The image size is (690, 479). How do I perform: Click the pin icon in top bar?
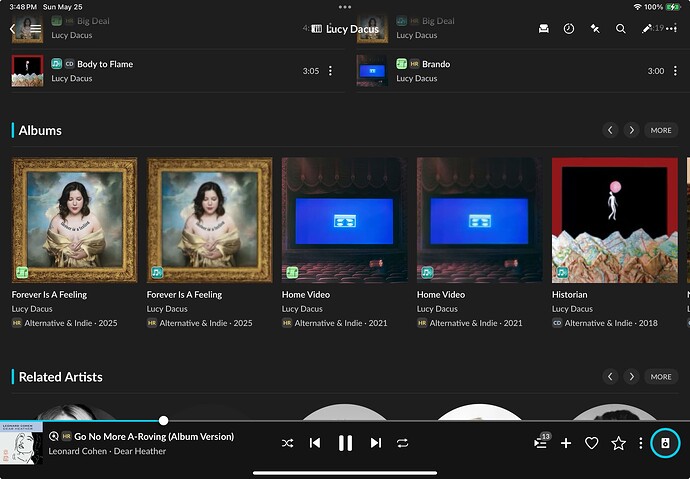point(595,29)
